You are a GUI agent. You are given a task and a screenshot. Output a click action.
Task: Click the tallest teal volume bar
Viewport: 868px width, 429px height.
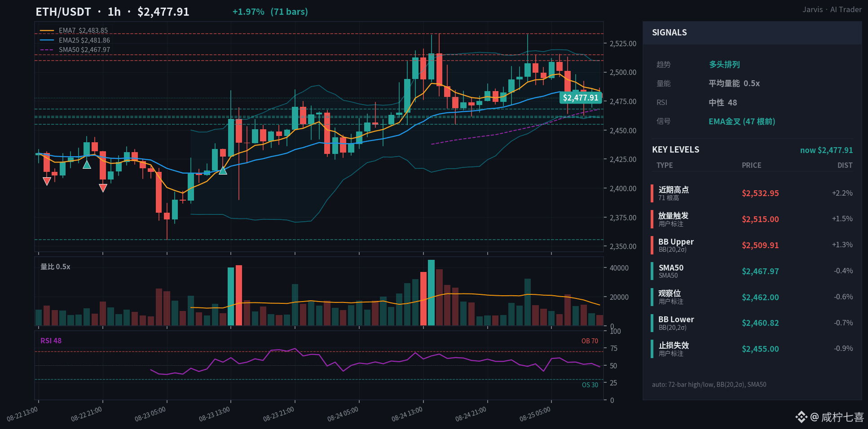[x=431, y=293]
